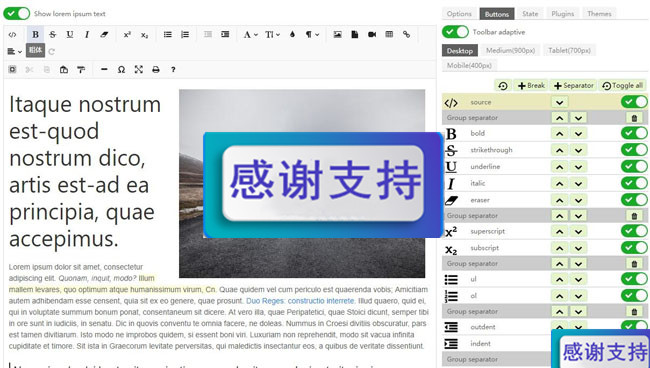Click the outdent toolbar icon
This screenshot has width=650, height=368.
[208, 34]
